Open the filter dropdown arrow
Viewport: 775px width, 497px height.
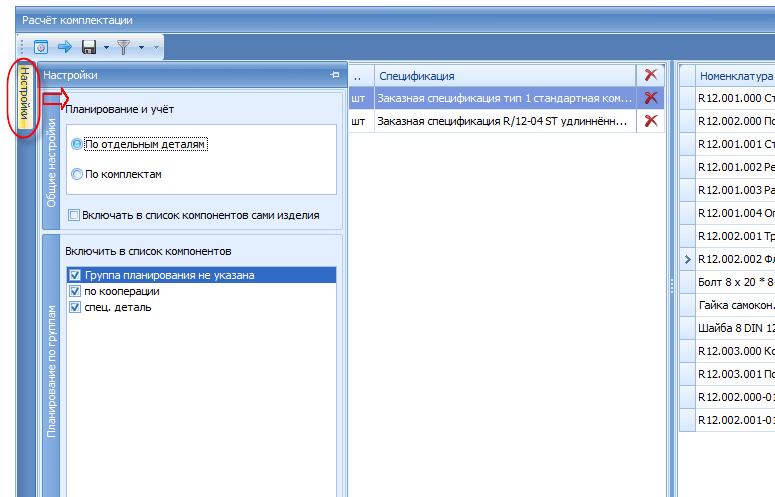(x=141, y=47)
